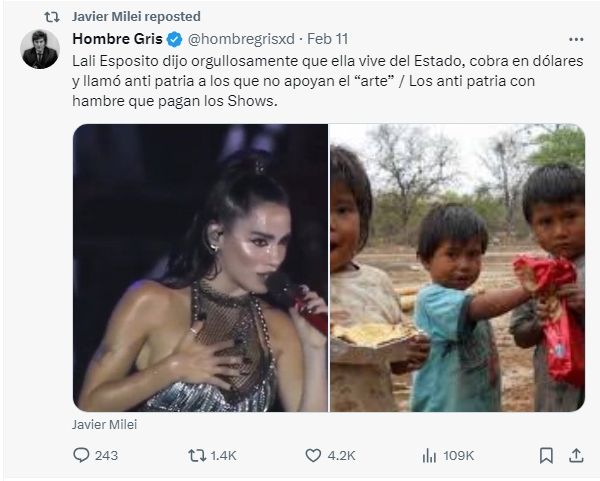Share the tweet via upload arrow icon
This screenshot has height=481, width=600.
coord(575,455)
